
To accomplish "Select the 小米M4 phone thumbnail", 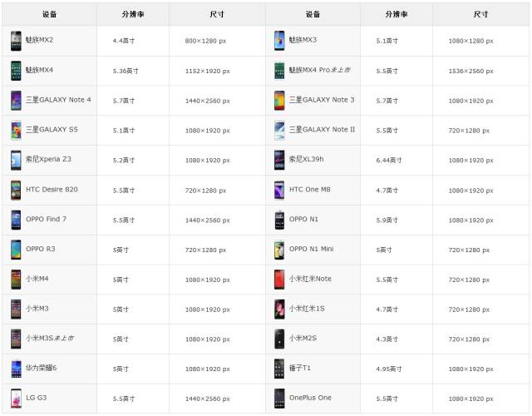I will tap(16, 280).
